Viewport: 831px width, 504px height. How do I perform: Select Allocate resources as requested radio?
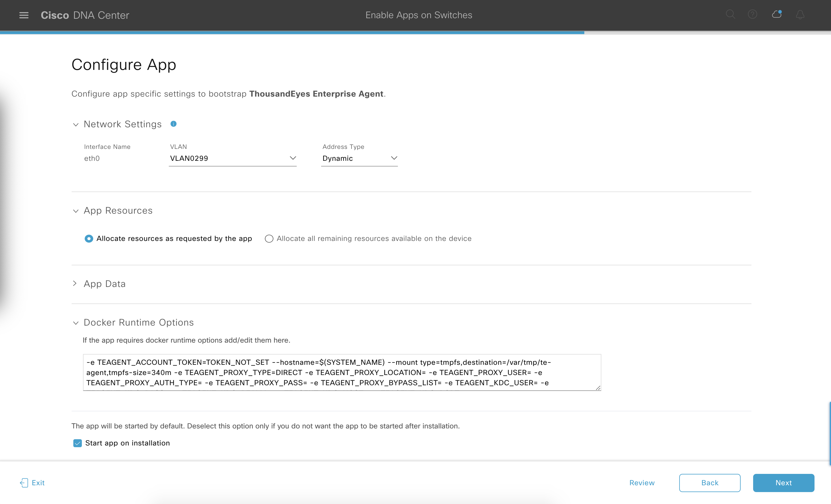pyautogui.click(x=89, y=239)
